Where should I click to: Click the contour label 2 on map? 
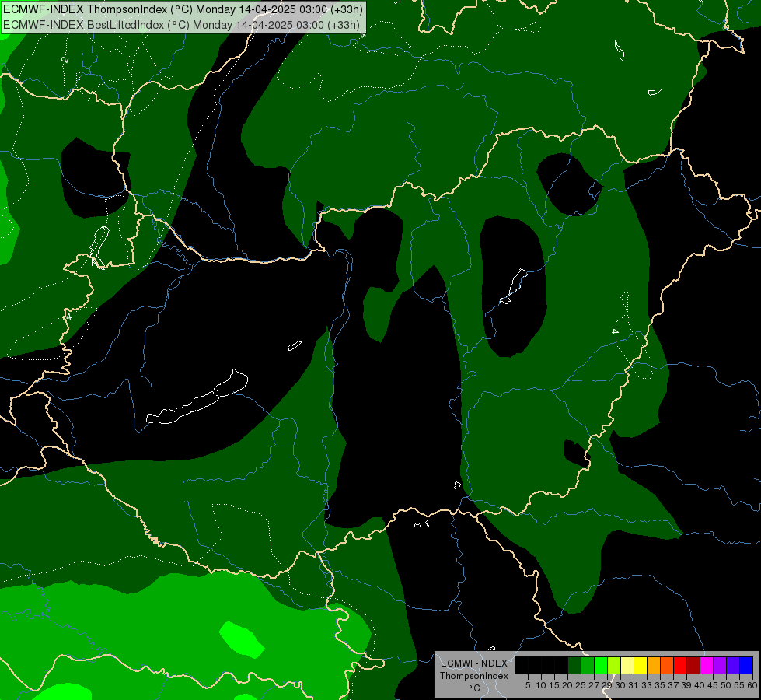[x=65, y=60]
